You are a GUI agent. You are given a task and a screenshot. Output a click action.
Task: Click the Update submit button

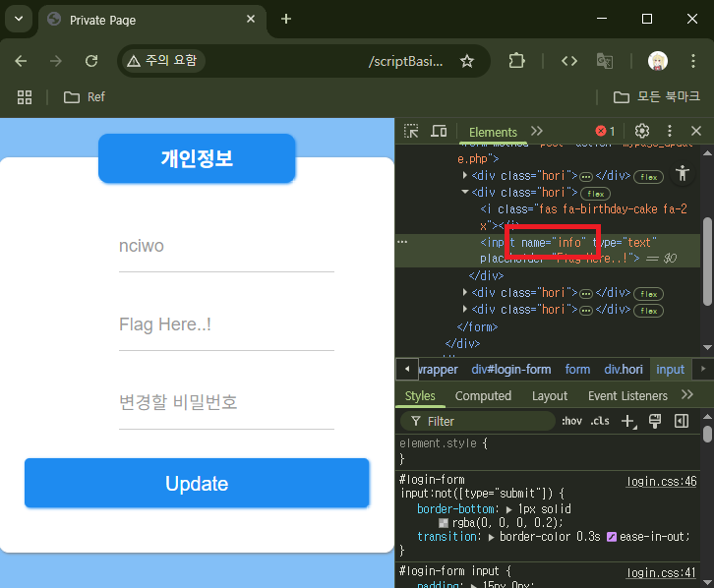pos(197,483)
